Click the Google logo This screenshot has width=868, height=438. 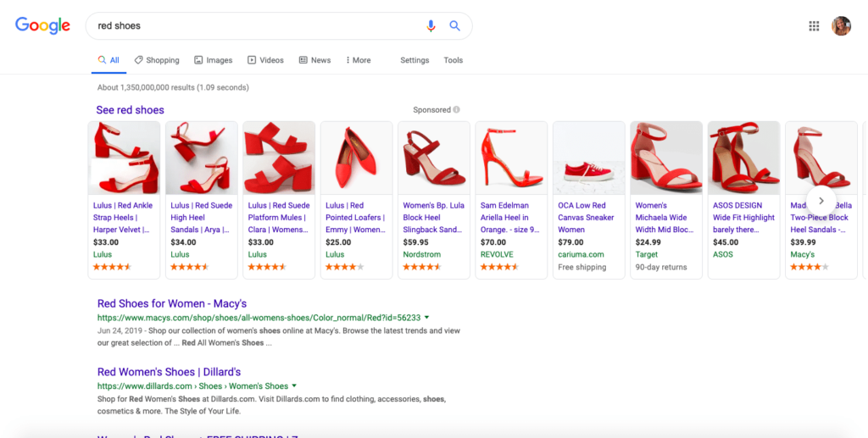click(x=42, y=26)
